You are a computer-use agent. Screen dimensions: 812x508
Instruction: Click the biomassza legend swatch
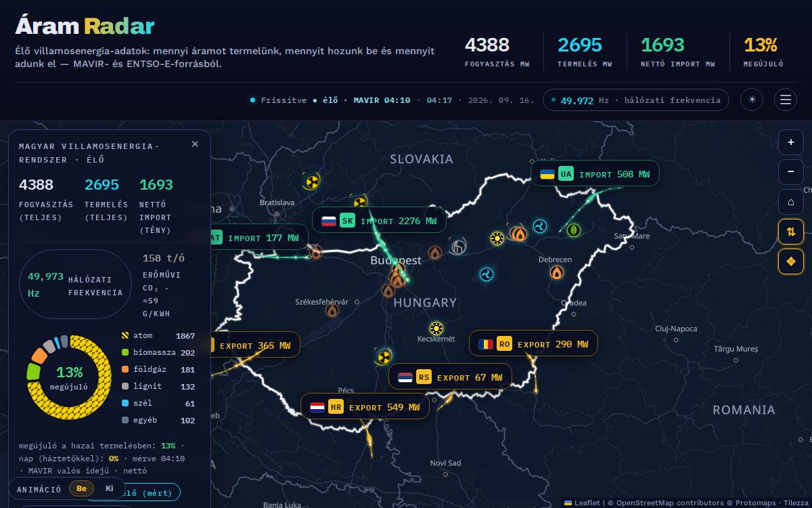(125, 352)
